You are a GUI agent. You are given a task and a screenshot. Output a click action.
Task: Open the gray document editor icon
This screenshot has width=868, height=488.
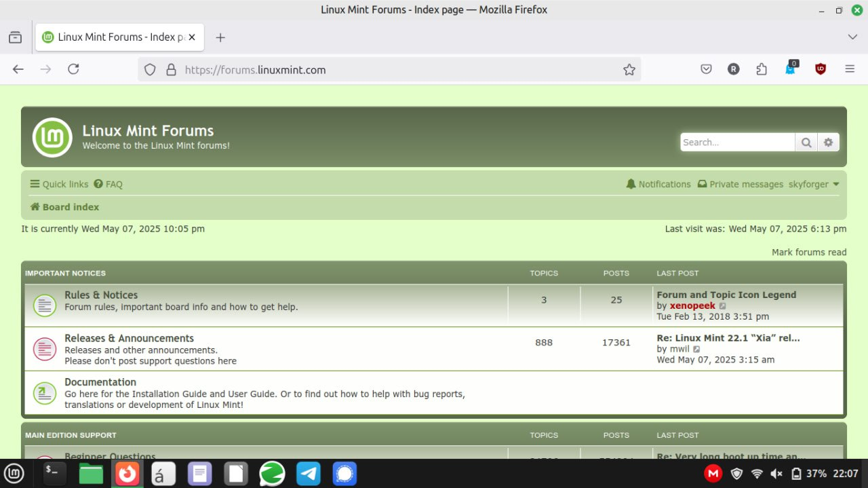pyautogui.click(x=235, y=473)
